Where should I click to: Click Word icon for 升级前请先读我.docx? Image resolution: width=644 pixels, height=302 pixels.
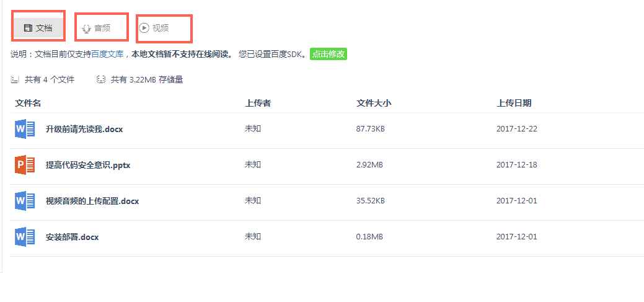tap(25, 129)
